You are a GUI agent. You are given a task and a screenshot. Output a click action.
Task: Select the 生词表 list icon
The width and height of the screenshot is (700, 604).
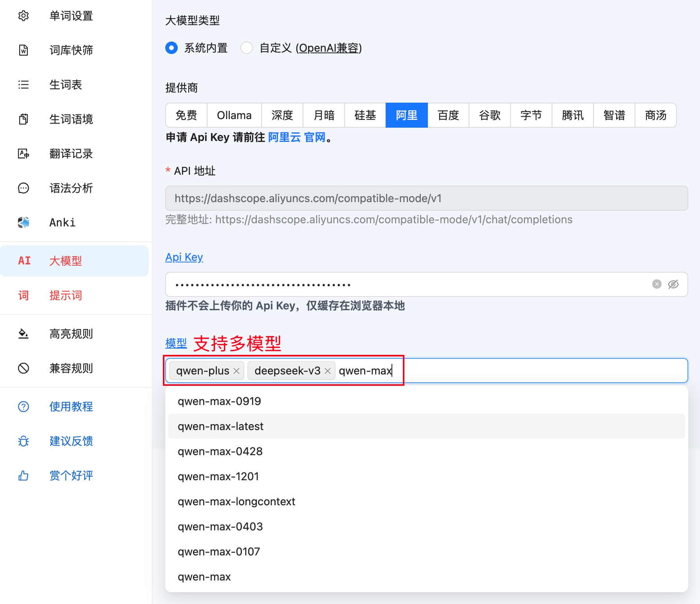pos(23,85)
